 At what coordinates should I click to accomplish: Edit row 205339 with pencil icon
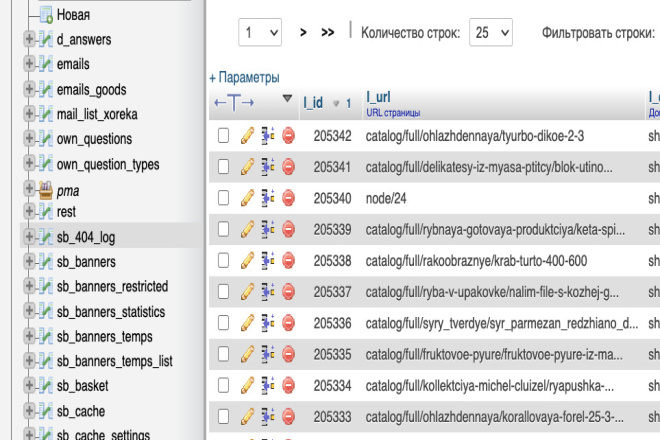(x=248, y=229)
